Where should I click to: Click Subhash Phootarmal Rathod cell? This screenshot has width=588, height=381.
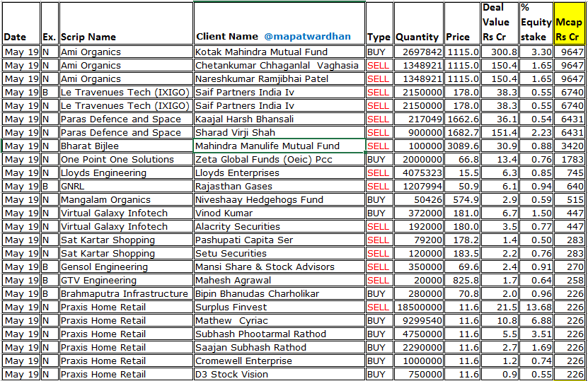(279, 334)
